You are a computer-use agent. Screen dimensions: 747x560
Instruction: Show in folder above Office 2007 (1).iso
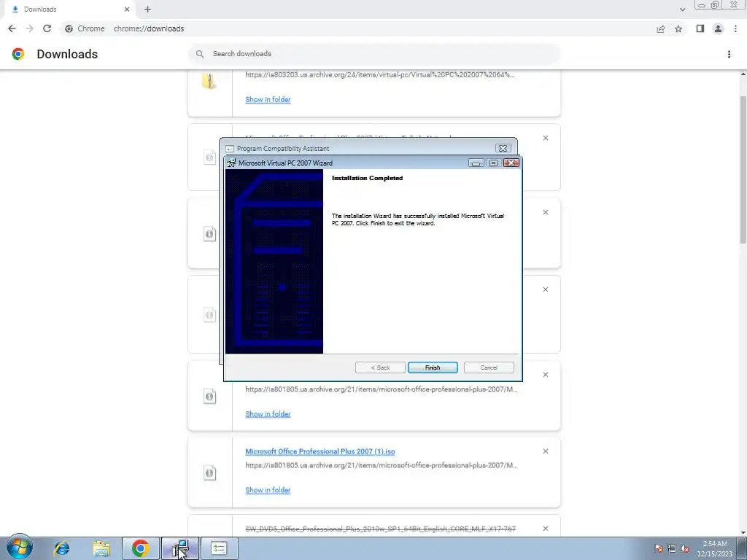[x=268, y=414]
